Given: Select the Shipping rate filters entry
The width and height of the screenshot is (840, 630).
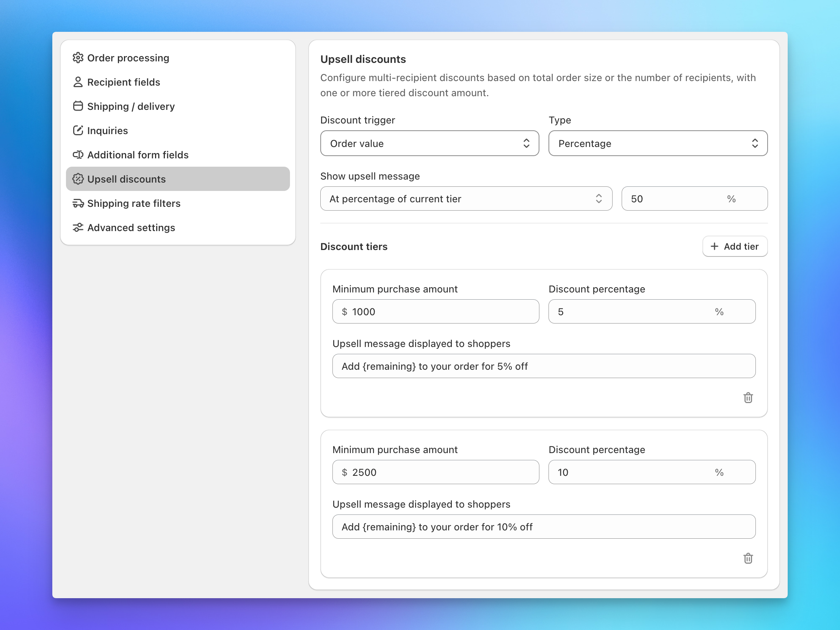Looking at the screenshot, I should [x=134, y=203].
